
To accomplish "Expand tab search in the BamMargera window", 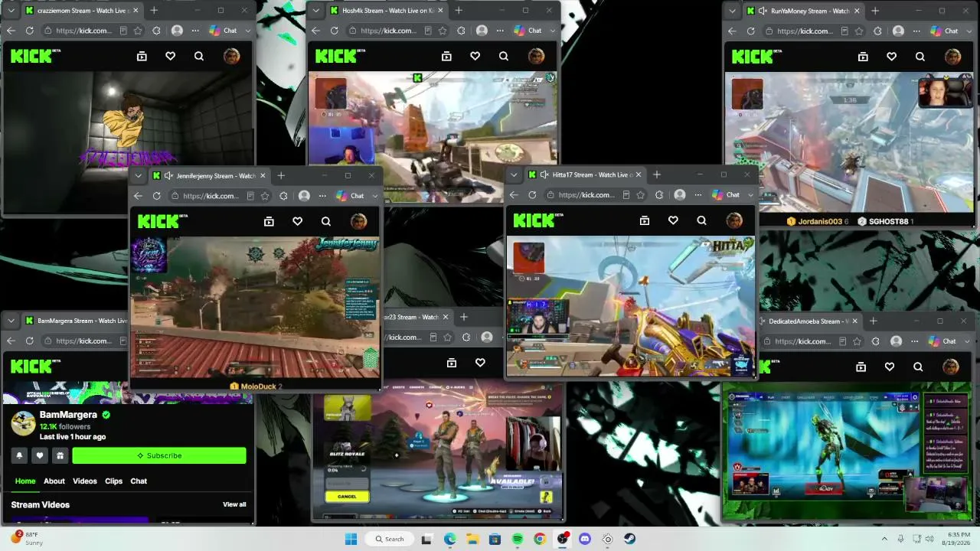I will point(11,321).
